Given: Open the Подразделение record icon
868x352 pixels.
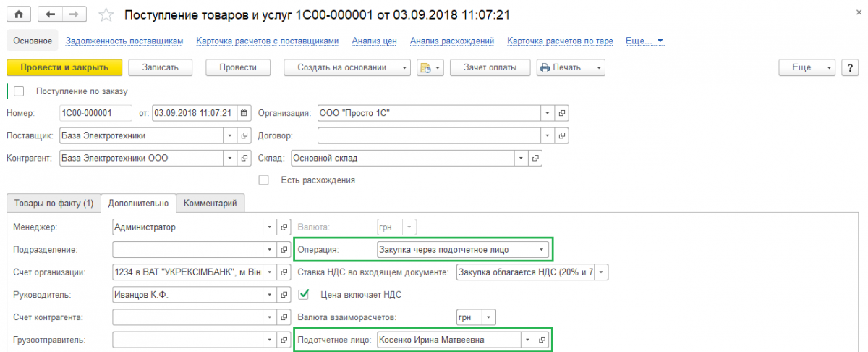Looking at the screenshot, I should tap(284, 249).
